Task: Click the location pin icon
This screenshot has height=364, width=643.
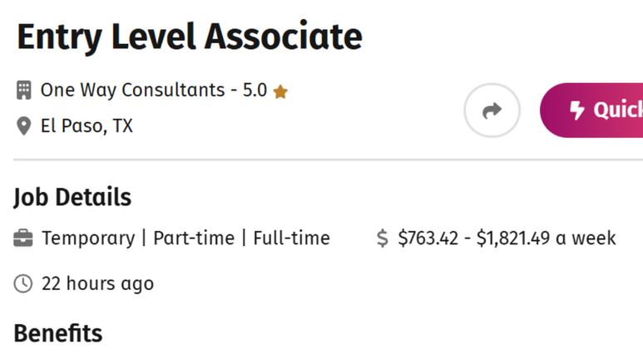Action: click(24, 125)
